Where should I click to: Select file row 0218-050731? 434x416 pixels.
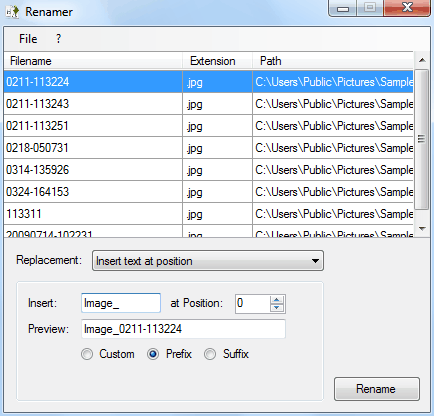(x=208, y=148)
